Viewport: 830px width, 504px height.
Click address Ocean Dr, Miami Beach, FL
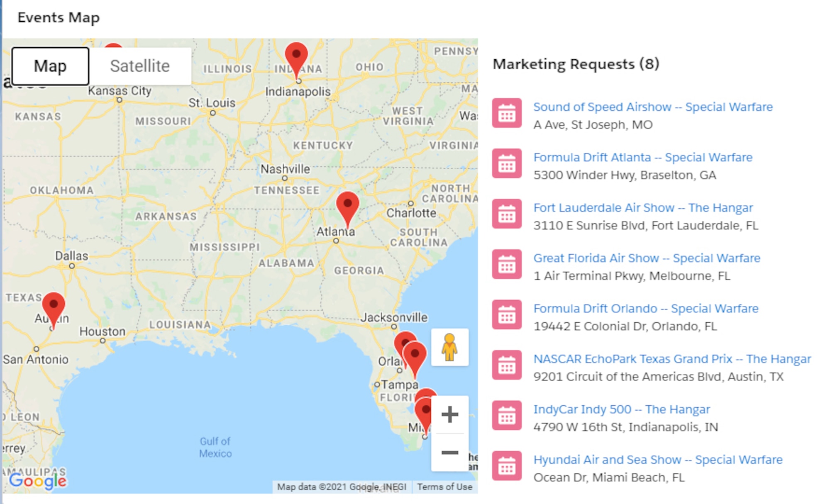(x=609, y=478)
